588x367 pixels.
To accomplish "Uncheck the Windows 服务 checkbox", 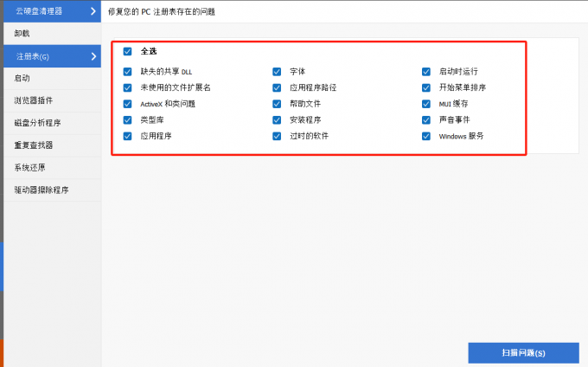I will pyautogui.click(x=426, y=136).
